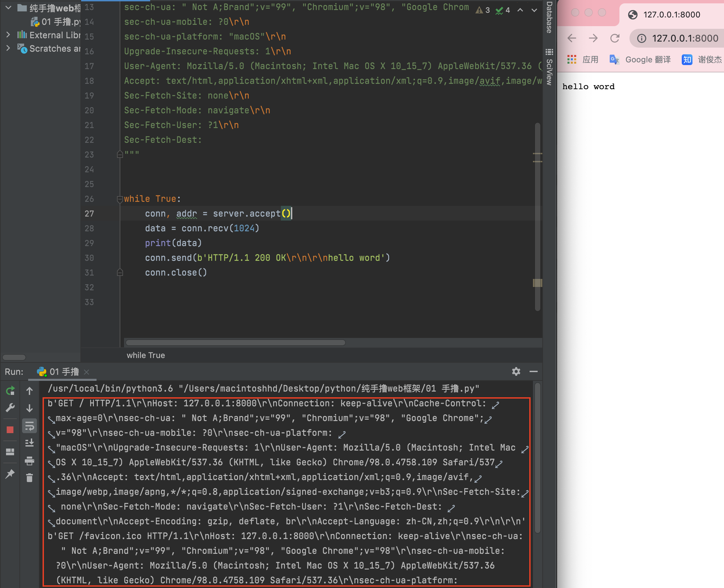This screenshot has height=588, width=724.
Task: Clear console output with trash icon
Action: click(x=29, y=478)
